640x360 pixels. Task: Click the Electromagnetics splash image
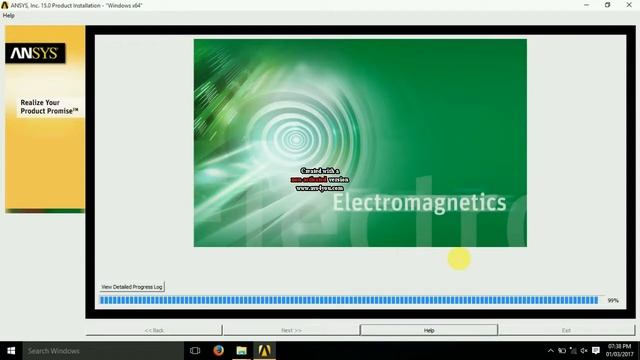tap(360, 143)
